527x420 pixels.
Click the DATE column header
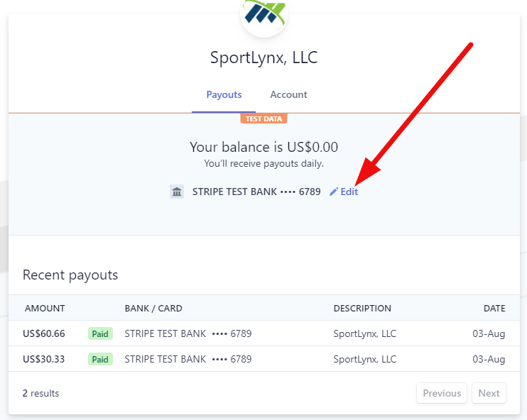[494, 308]
